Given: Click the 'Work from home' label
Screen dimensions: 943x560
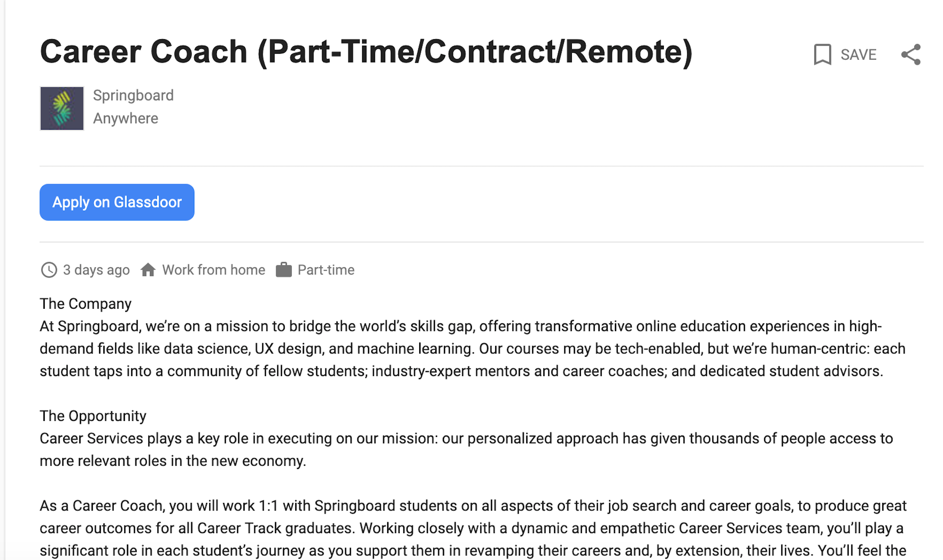Looking at the screenshot, I should pos(214,270).
